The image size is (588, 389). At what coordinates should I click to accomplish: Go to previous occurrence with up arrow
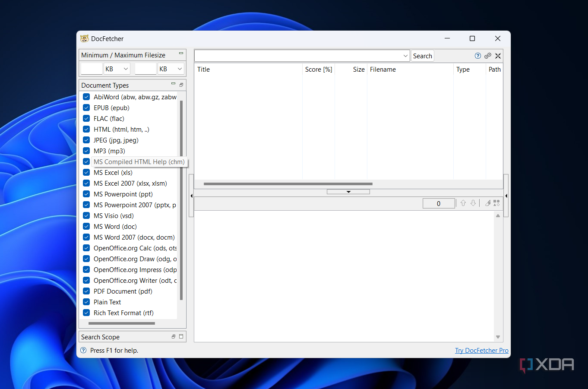463,203
